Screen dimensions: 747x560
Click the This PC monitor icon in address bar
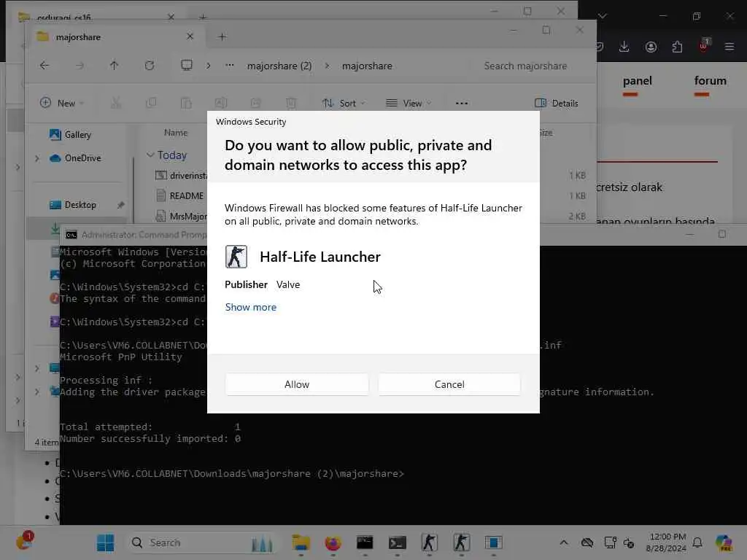click(187, 65)
